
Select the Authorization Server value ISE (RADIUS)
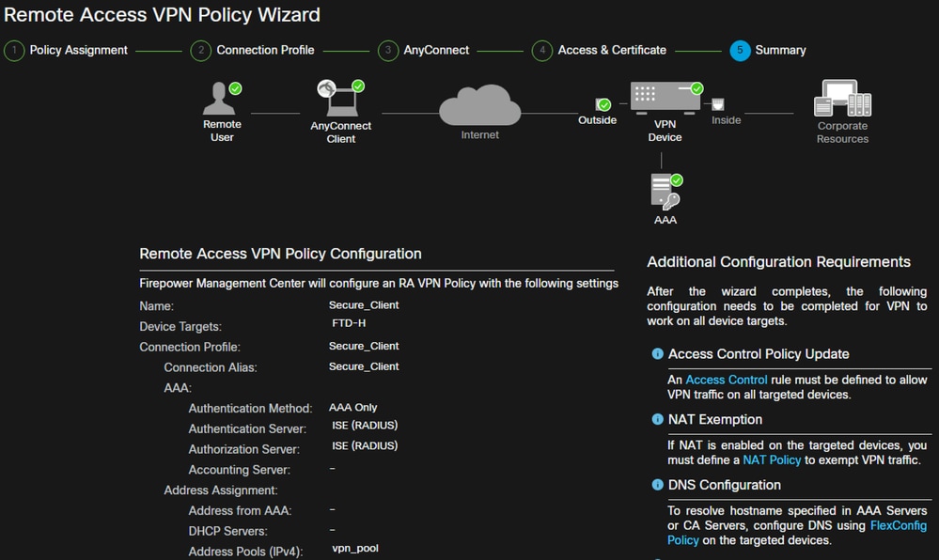(365, 445)
